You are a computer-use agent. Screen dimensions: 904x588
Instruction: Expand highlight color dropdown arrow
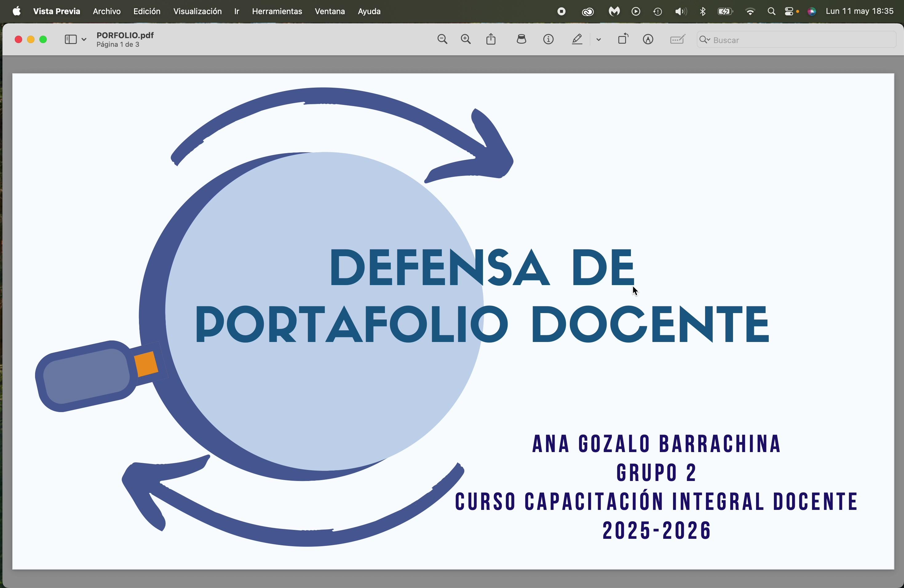click(x=599, y=39)
